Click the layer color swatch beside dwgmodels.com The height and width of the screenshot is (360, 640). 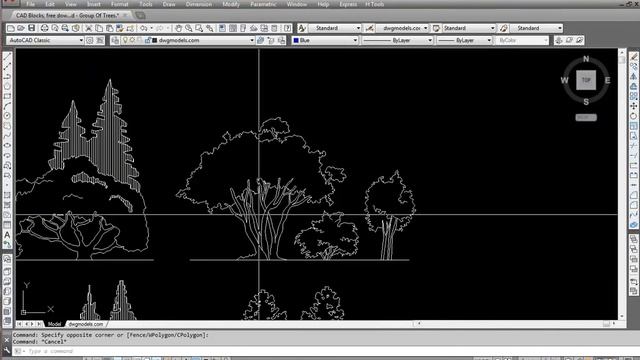pyautogui.click(x=155, y=40)
